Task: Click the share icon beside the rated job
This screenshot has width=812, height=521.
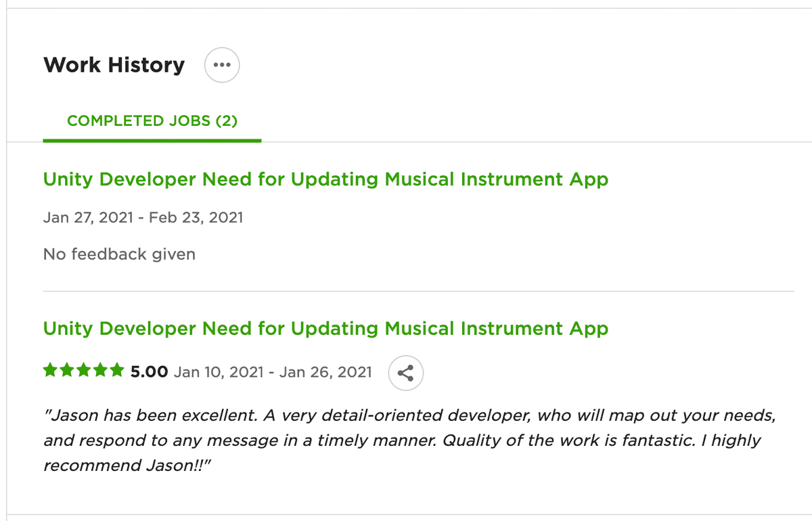Action: [406, 373]
